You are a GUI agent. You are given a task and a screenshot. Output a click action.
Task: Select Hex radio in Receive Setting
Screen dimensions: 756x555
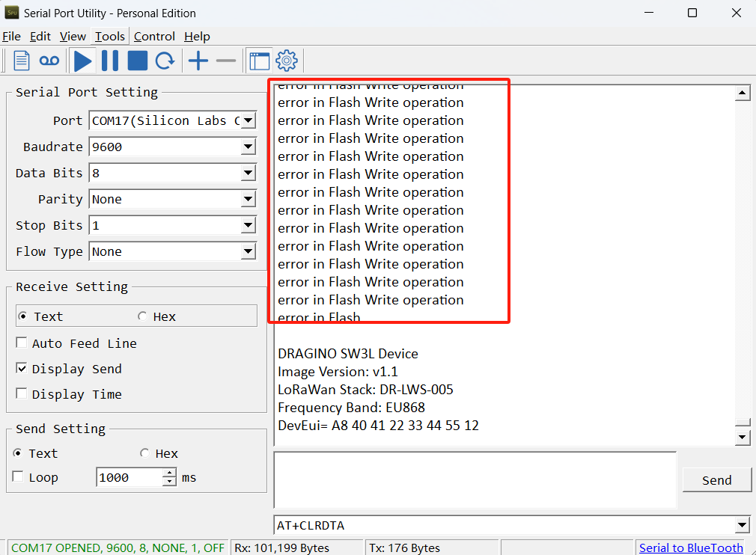pos(142,316)
